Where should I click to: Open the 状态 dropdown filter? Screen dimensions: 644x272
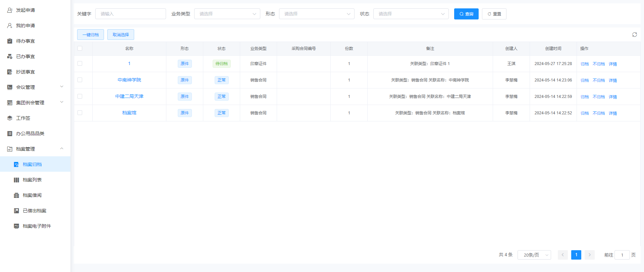click(x=411, y=14)
